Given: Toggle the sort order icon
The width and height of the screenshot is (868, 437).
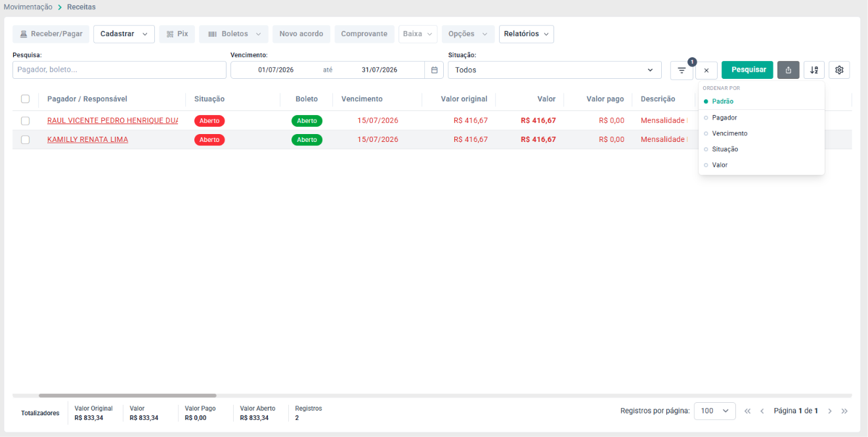Looking at the screenshot, I should pos(814,70).
